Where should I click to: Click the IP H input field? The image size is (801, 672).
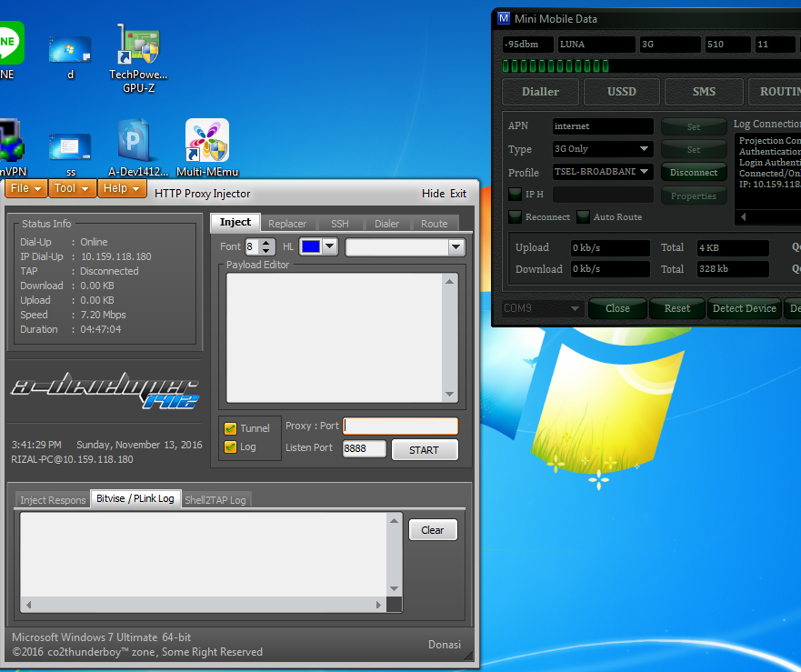[603, 195]
